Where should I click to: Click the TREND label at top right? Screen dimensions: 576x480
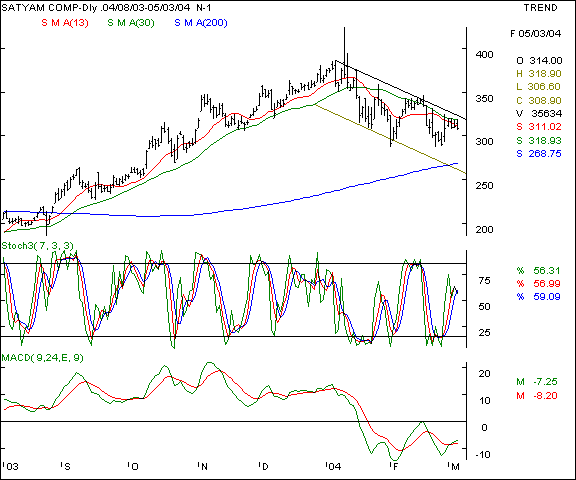[541, 7]
